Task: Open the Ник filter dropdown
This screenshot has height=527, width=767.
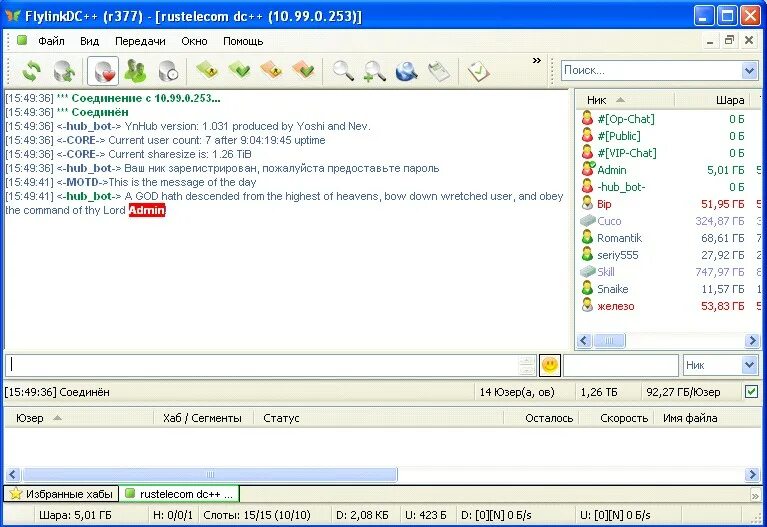Action: (x=749, y=365)
